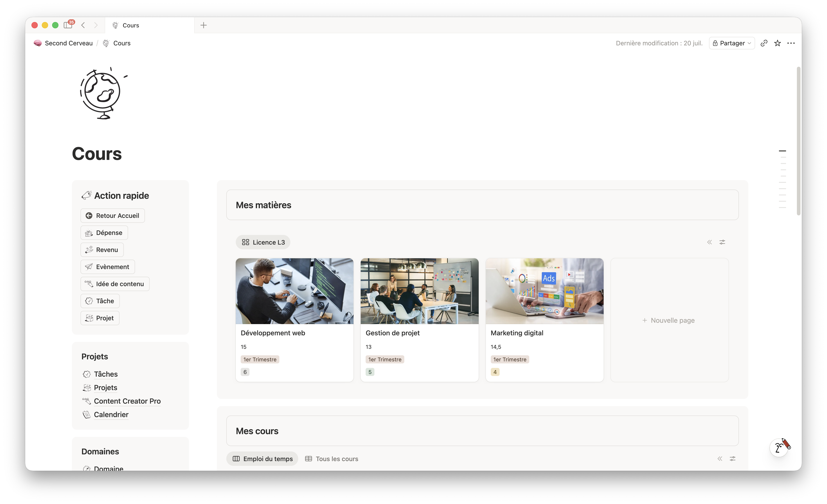
Task: Add a Nouvelle page card
Action: pos(669,320)
